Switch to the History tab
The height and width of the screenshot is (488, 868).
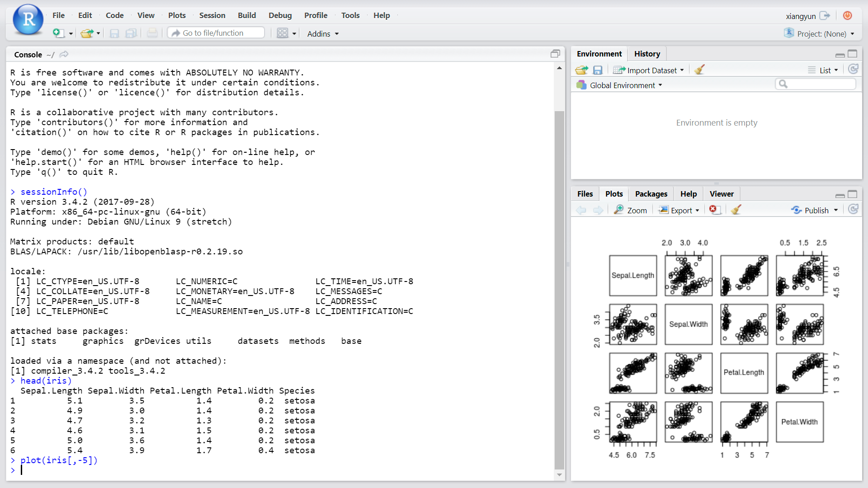646,54
